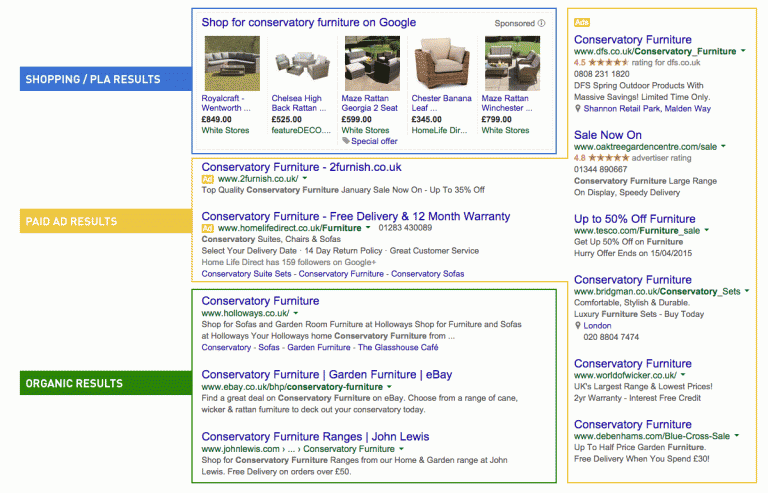
Task: Open dropdown arrow next to worldofwicker.co.uk
Action: (x=683, y=375)
